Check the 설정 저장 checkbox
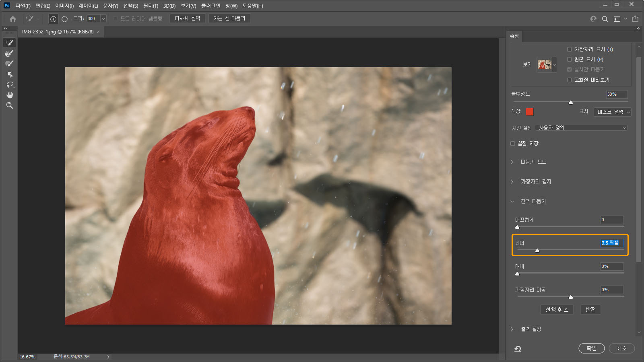The height and width of the screenshot is (362, 644). point(512,144)
